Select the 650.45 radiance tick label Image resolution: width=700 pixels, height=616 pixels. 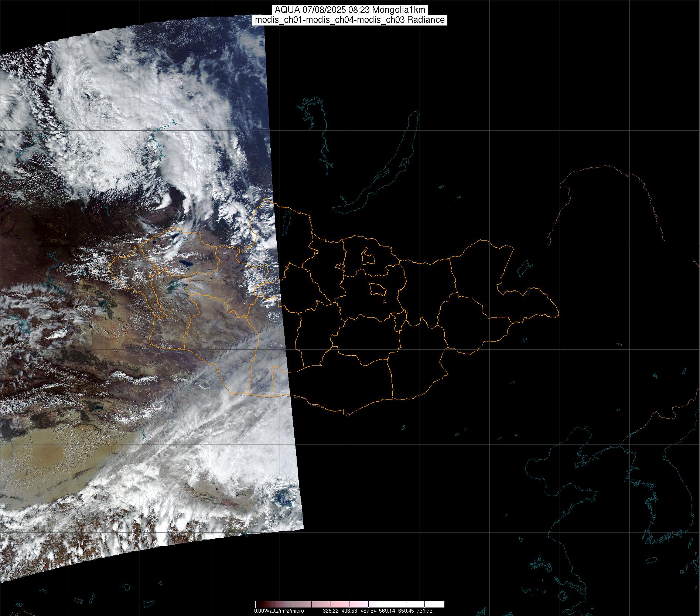406,611
